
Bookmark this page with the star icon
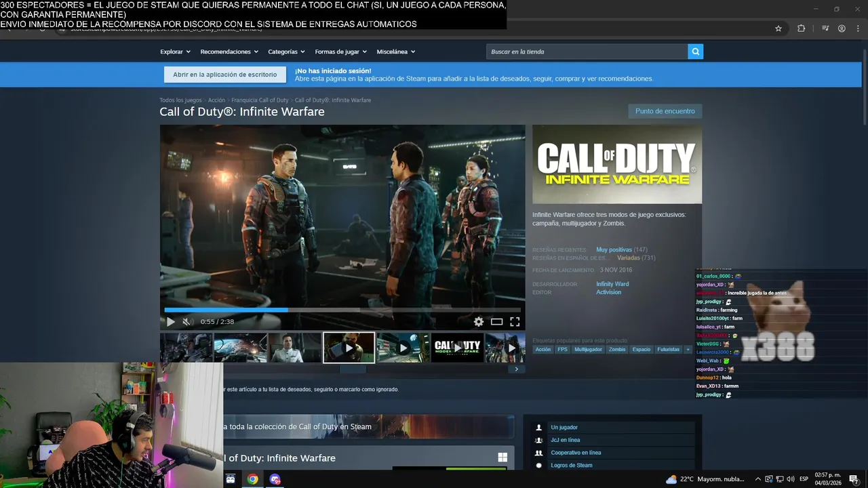[778, 28]
